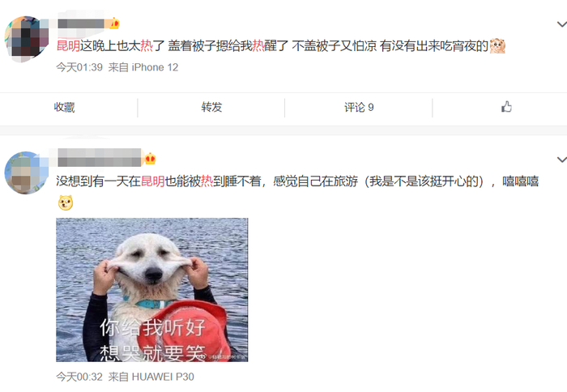Click the doge emoji in second post
This screenshot has height=392, width=567.
66,202
